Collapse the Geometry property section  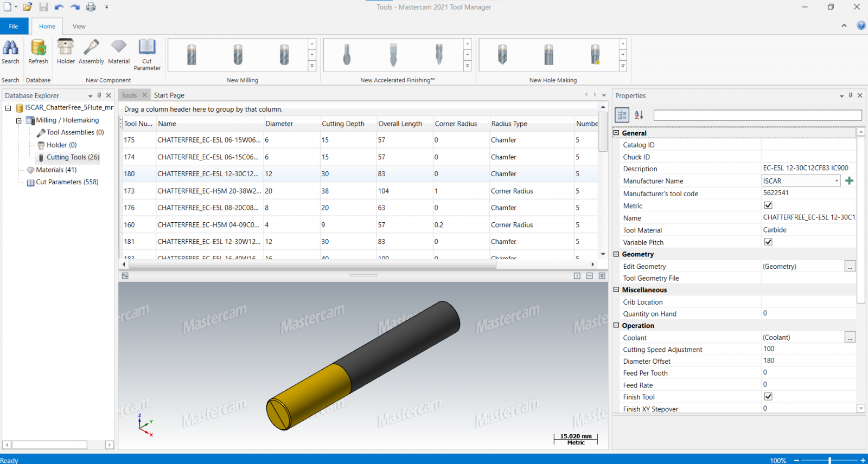click(616, 254)
